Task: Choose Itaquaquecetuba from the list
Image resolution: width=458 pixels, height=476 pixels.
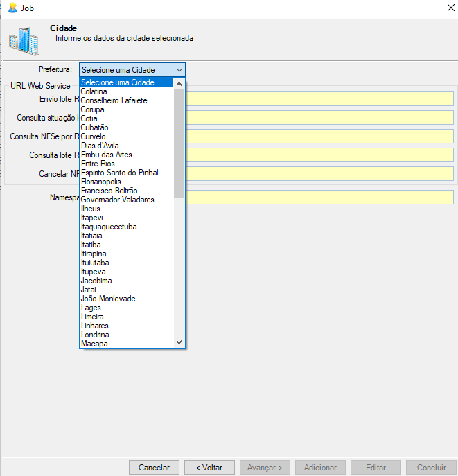Action: coord(109,227)
